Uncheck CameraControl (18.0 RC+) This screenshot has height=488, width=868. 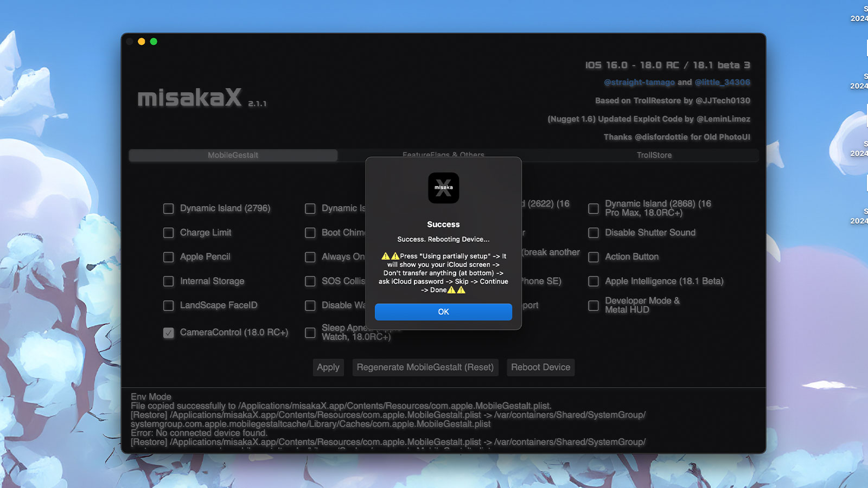pos(169,333)
